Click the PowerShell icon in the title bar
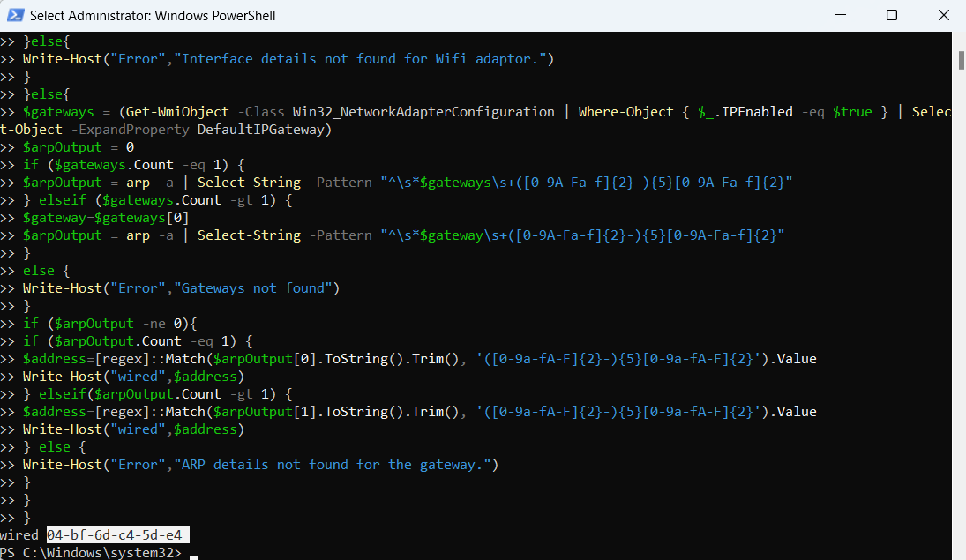This screenshot has width=966, height=560. pyautogui.click(x=15, y=15)
